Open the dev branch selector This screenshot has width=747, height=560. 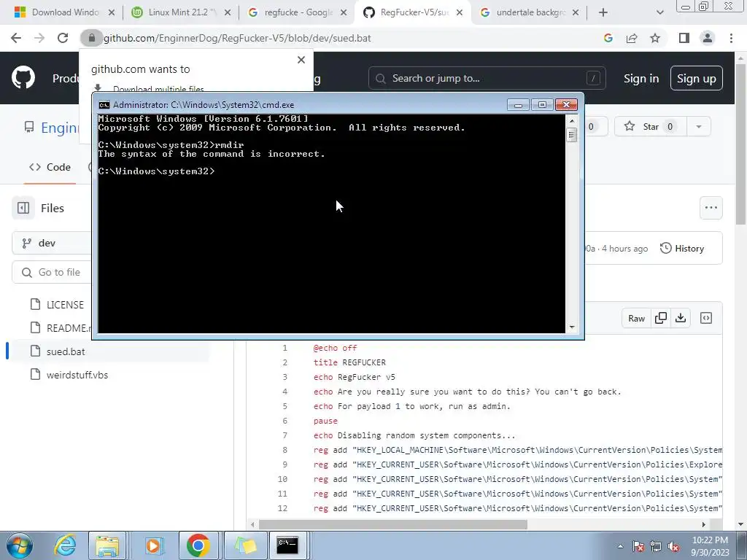click(x=52, y=244)
